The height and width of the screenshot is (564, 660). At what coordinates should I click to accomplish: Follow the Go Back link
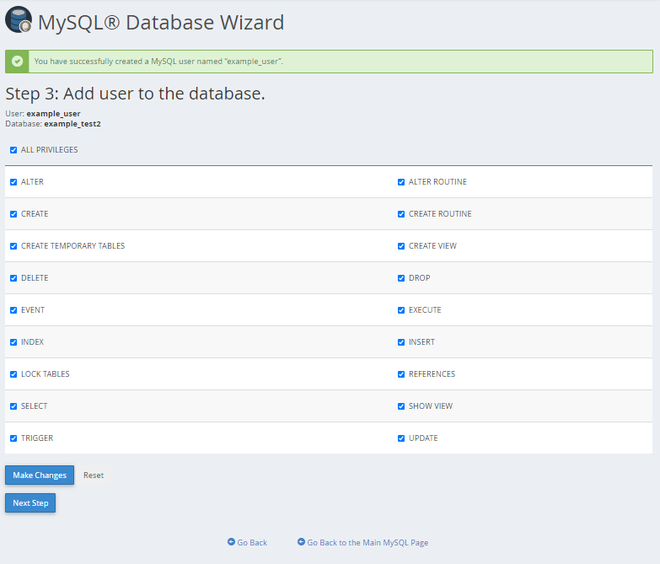(x=252, y=542)
